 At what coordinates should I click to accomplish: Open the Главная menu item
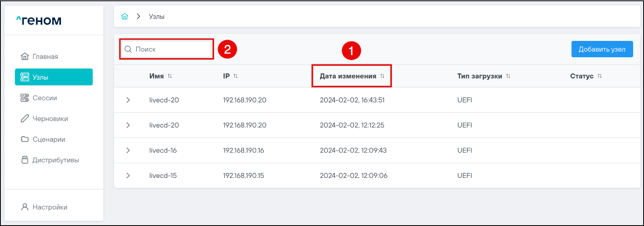[x=45, y=56]
